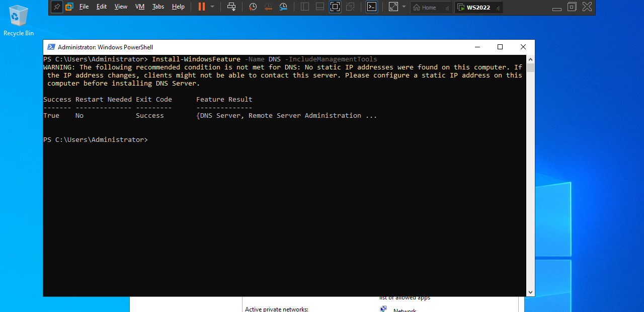Click 'Active private networks:' in the background window
644x312 pixels.
pos(277,309)
